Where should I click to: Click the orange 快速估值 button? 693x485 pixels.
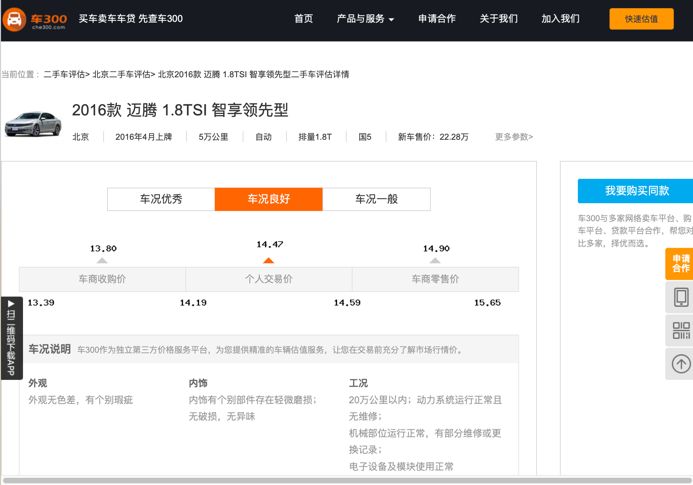[641, 19]
